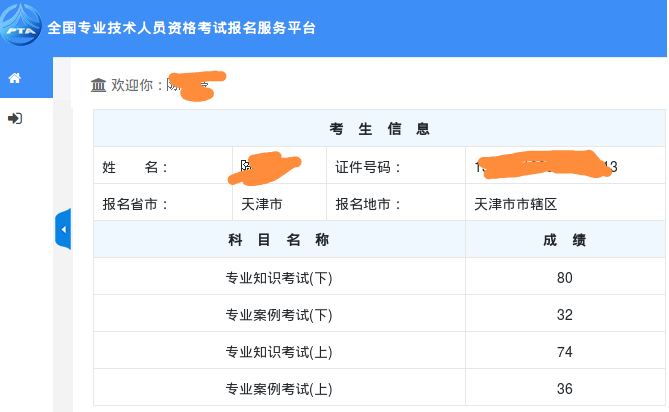The height and width of the screenshot is (412, 669).
Task: Click the PTA logo
Action: click(21, 25)
